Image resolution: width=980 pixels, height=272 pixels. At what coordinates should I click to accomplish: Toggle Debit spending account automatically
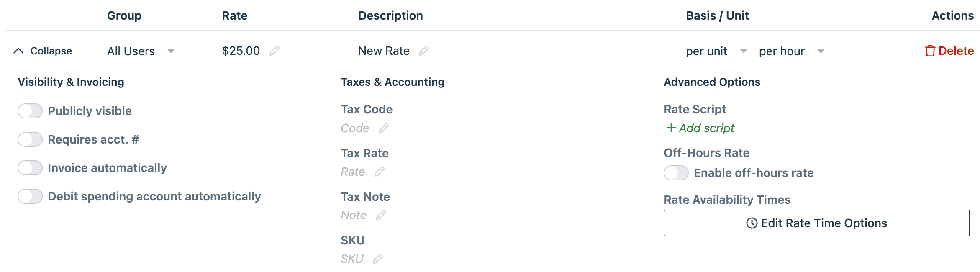pos(30,196)
